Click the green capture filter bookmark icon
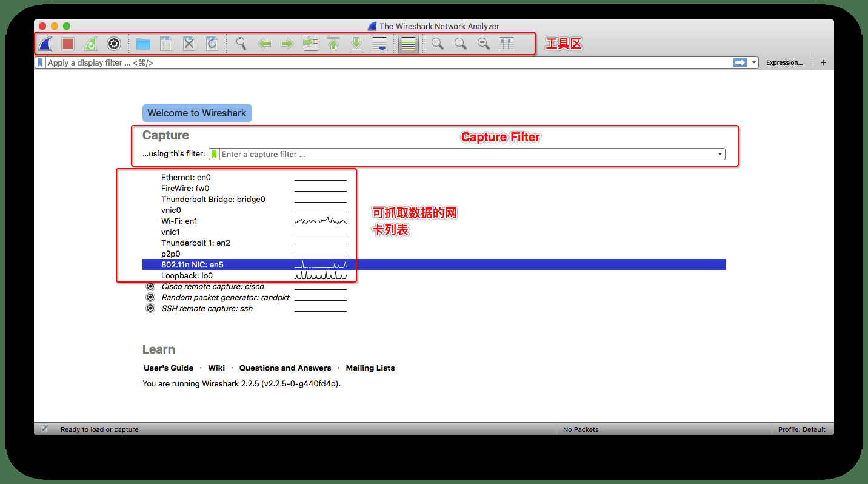This screenshot has width=868, height=484. 214,154
